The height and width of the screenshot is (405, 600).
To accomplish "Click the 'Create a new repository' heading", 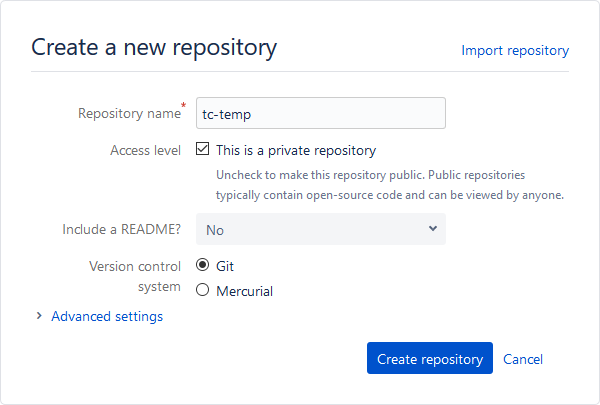I will [154, 47].
